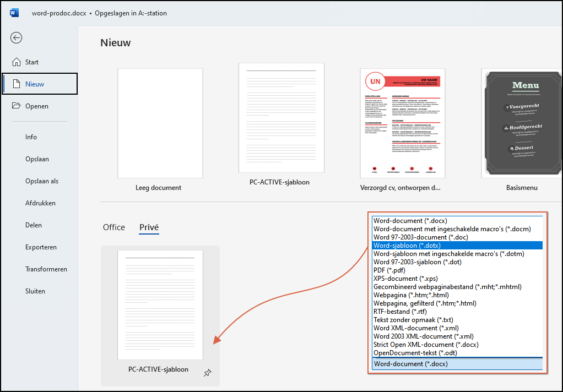Viewport: 563px width, 392px height.
Task: Choose Strict Open XML-document (*.docx)
Action: 457,345
